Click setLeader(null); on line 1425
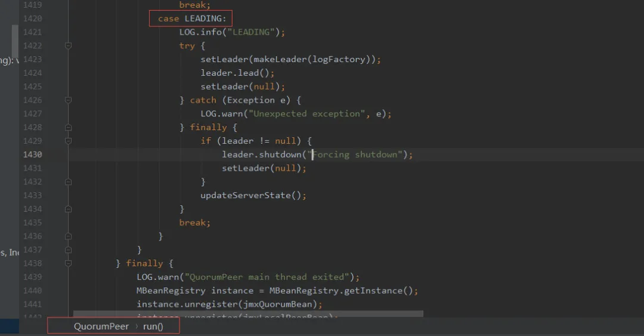The image size is (644, 336). click(242, 87)
